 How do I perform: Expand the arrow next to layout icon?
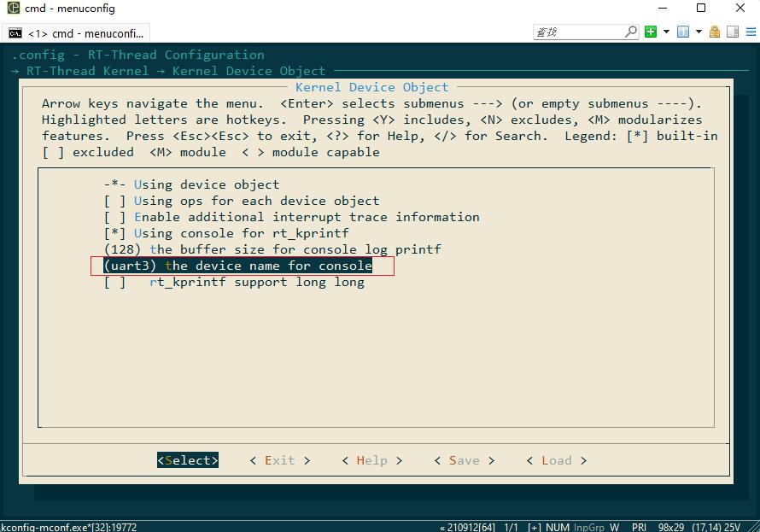pos(699,32)
